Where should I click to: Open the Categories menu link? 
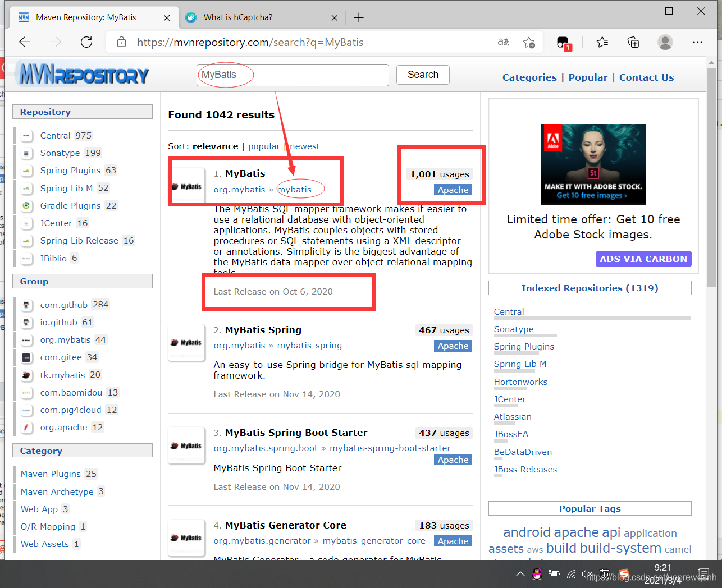(529, 77)
